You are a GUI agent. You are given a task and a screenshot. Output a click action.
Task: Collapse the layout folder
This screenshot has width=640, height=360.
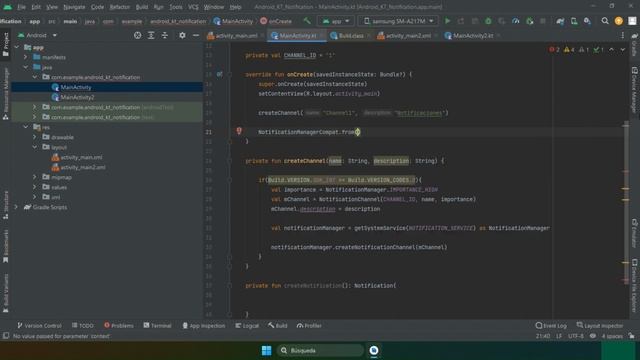pos(35,147)
